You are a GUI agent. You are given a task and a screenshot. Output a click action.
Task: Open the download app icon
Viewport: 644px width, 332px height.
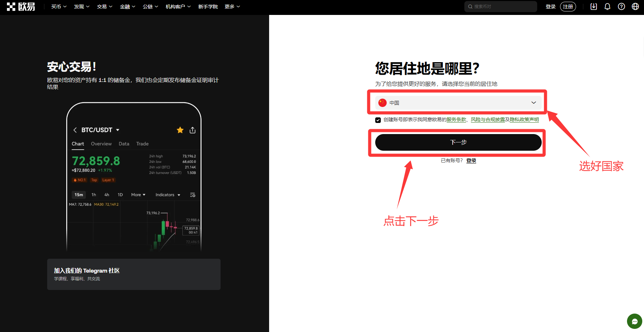pos(594,7)
